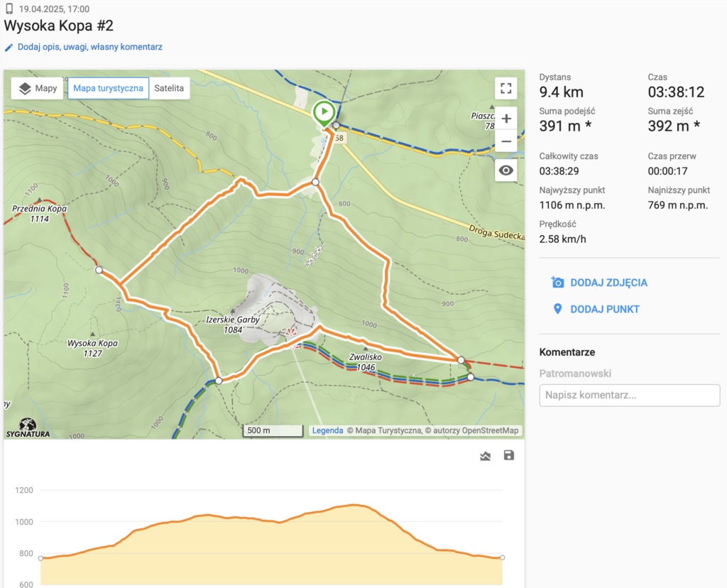Click the fullscreen map icon

pyautogui.click(x=505, y=88)
